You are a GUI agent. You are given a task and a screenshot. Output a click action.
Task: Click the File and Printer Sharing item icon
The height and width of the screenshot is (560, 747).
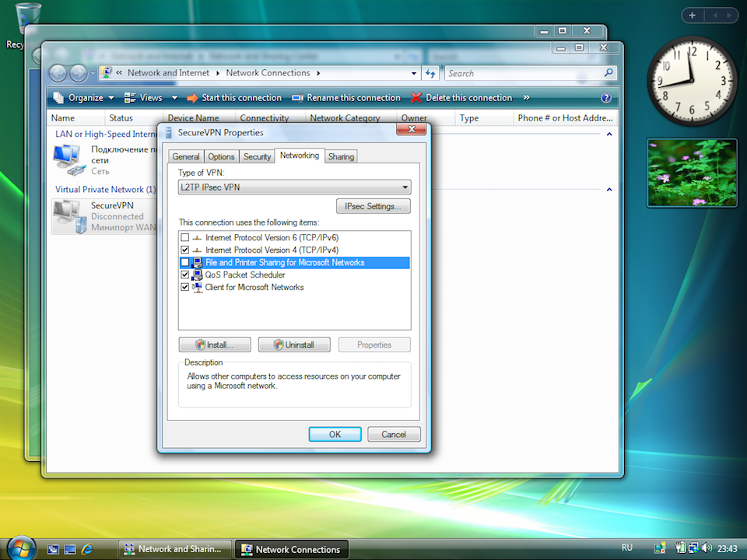197,262
